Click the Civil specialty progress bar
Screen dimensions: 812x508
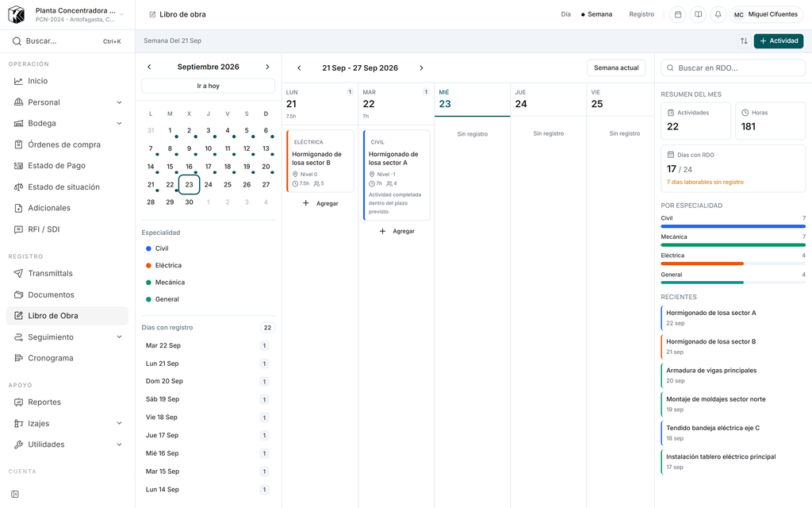(733, 226)
